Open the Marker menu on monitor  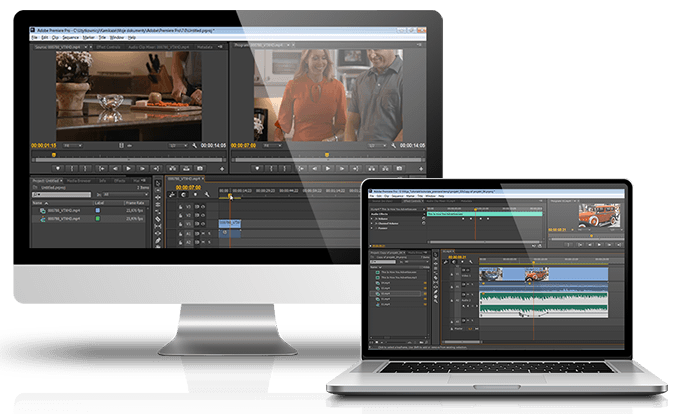pos(89,37)
